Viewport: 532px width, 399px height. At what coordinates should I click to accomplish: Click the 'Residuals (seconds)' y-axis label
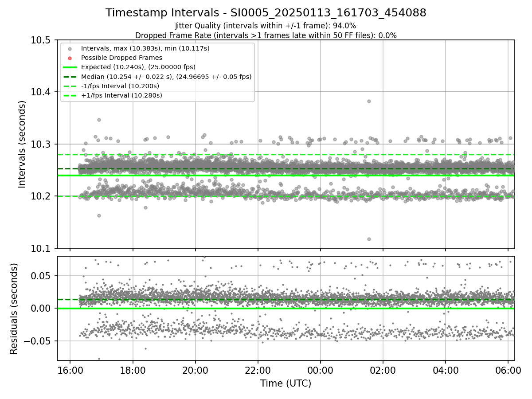click(14, 309)
